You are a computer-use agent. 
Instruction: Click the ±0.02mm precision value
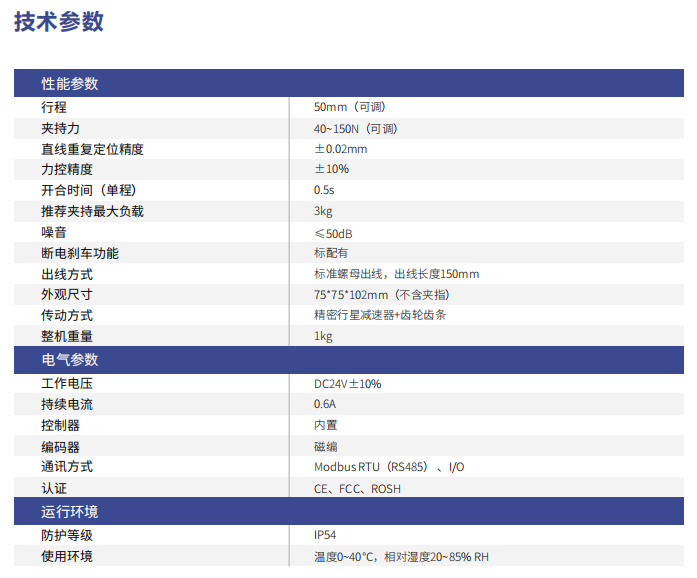click(x=340, y=149)
